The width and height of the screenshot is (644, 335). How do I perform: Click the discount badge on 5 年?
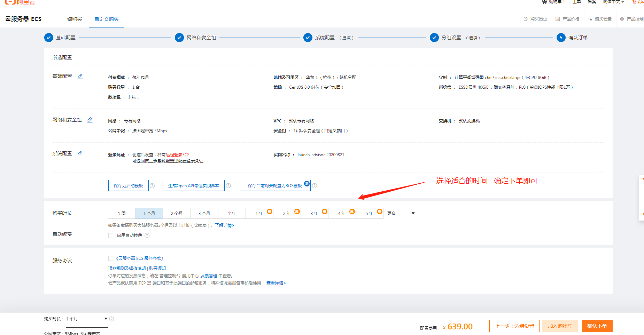tap(380, 212)
